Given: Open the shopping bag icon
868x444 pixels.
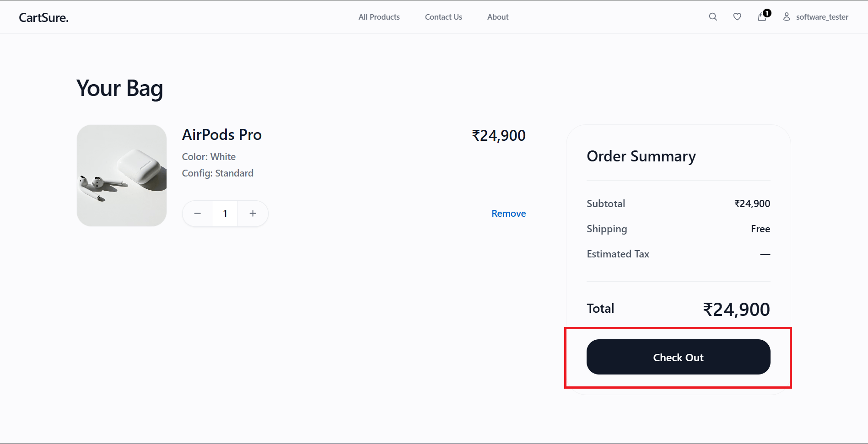Looking at the screenshot, I should (762, 17).
